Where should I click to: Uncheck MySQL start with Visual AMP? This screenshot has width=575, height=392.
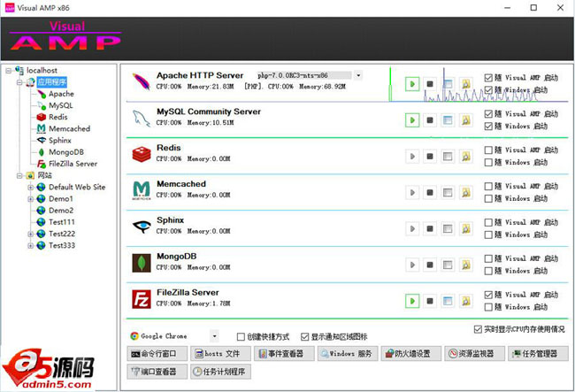click(x=488, y=113)
